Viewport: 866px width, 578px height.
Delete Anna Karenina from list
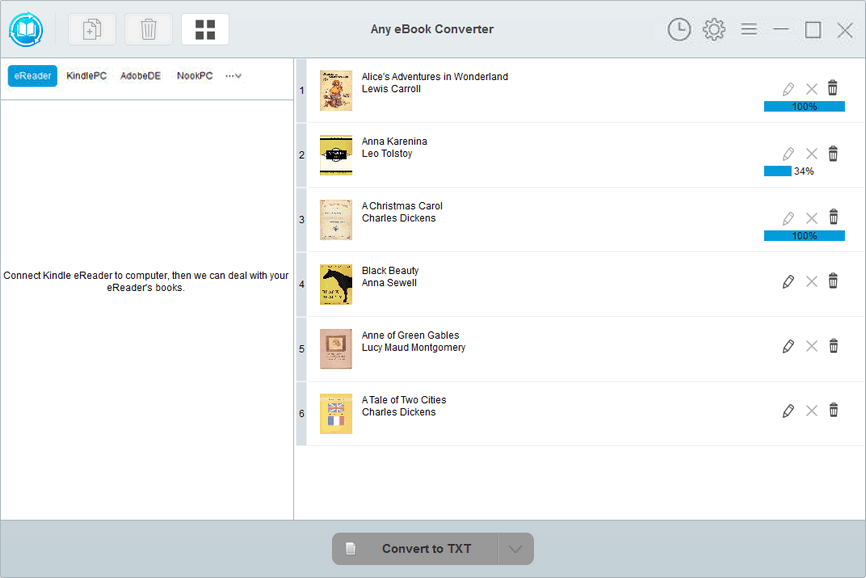(x=833, y=153)
